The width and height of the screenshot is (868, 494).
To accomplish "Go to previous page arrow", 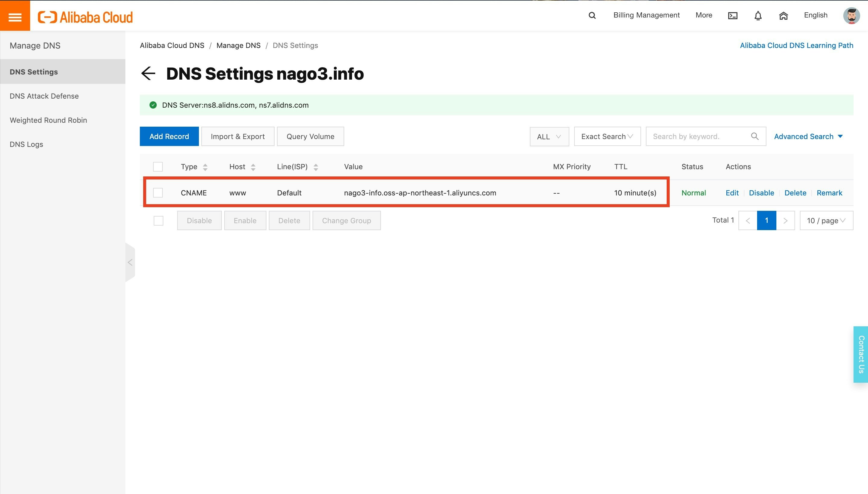I will pyautogui.click(x=748, y=220).
